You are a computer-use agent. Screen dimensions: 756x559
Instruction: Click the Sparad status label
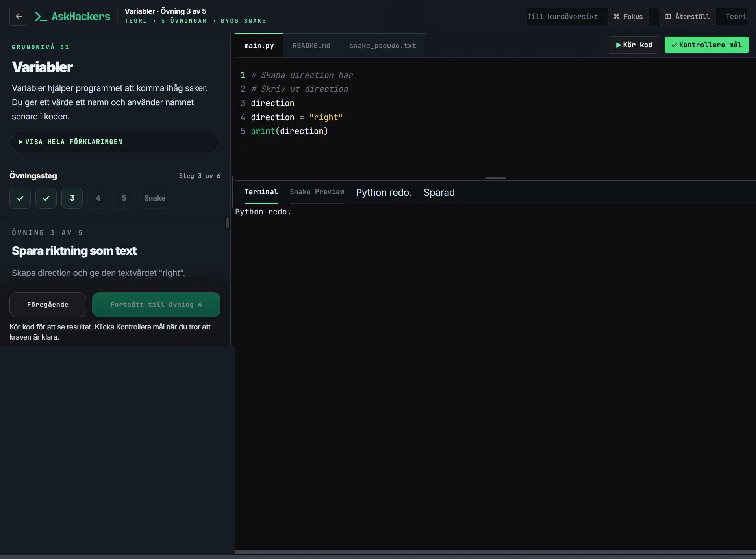click(439, 193)
